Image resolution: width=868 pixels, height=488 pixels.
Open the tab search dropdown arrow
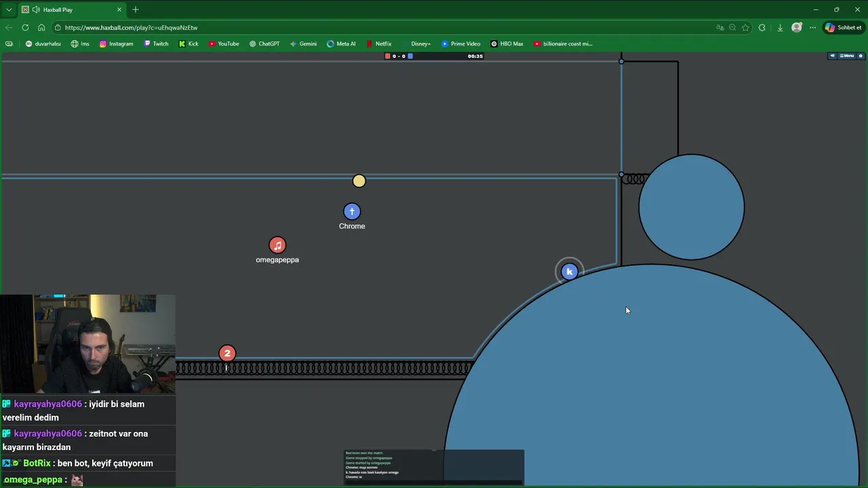tap(9, 9)
